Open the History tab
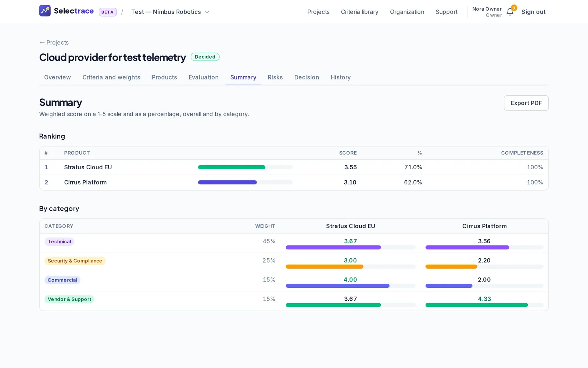This screenshot has width=588, height=368. tap(341, 77)
